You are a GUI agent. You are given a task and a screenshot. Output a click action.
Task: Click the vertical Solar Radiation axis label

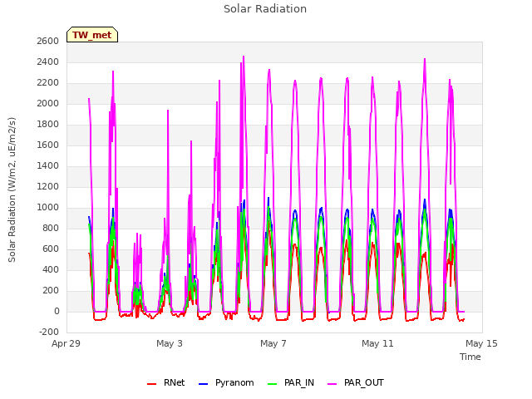click(x=12, y=190)
